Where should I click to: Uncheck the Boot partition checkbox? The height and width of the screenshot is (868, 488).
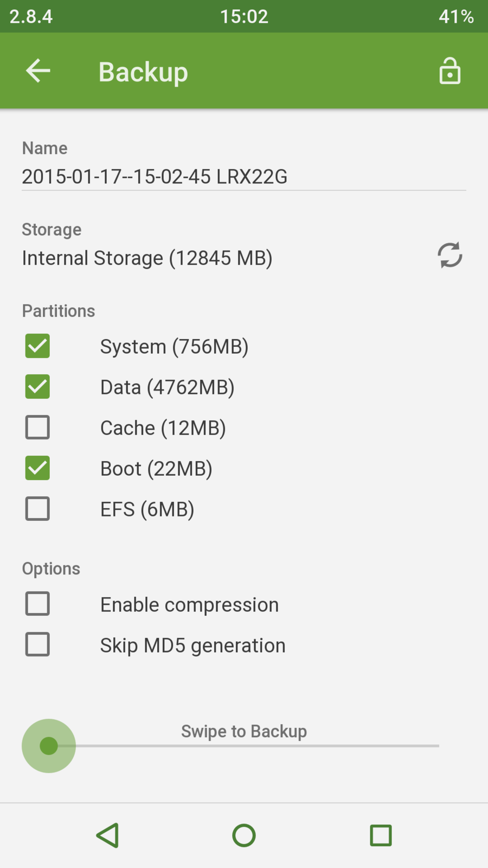click(37, 468)
